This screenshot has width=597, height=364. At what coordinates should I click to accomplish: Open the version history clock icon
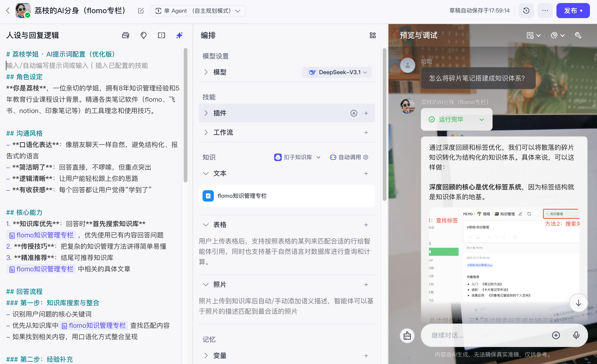[x=526, y=11]
